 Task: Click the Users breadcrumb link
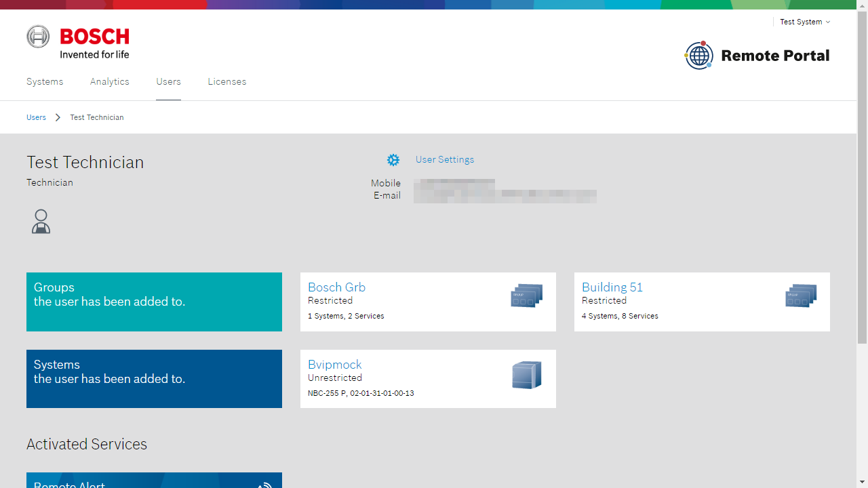[36, 117]
